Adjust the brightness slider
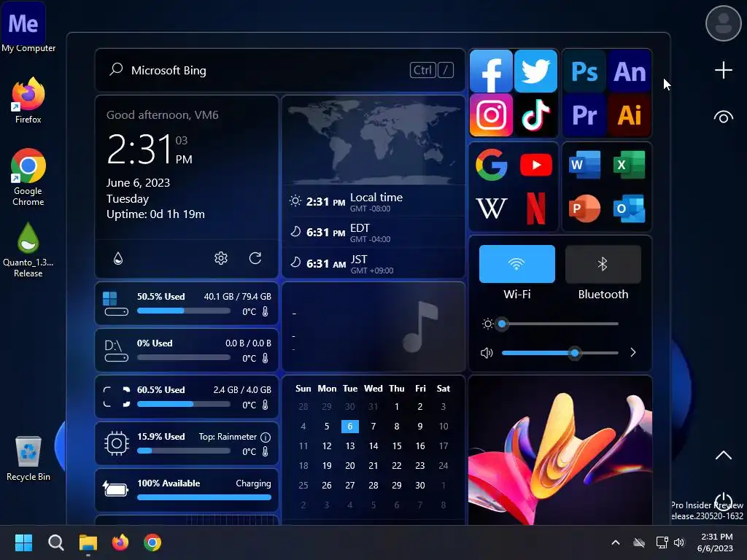The width and height of the screenshot is (747, 560). [560, 324]
